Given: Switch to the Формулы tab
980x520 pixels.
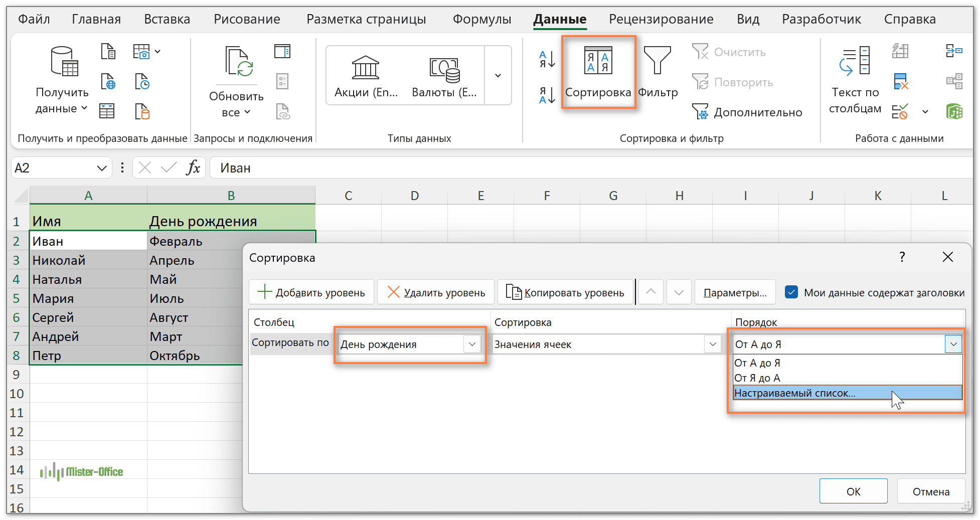Looking at the screenshot, I should pos(482,19).
